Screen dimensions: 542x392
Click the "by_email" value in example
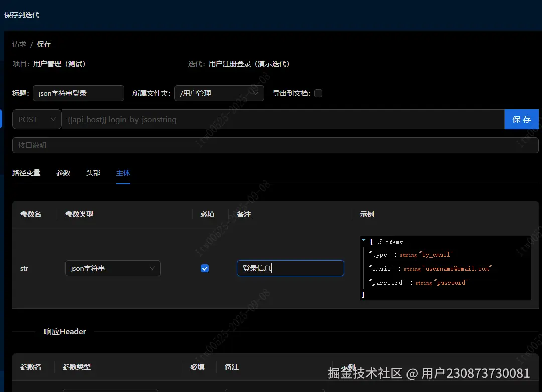tap(436, 255)
